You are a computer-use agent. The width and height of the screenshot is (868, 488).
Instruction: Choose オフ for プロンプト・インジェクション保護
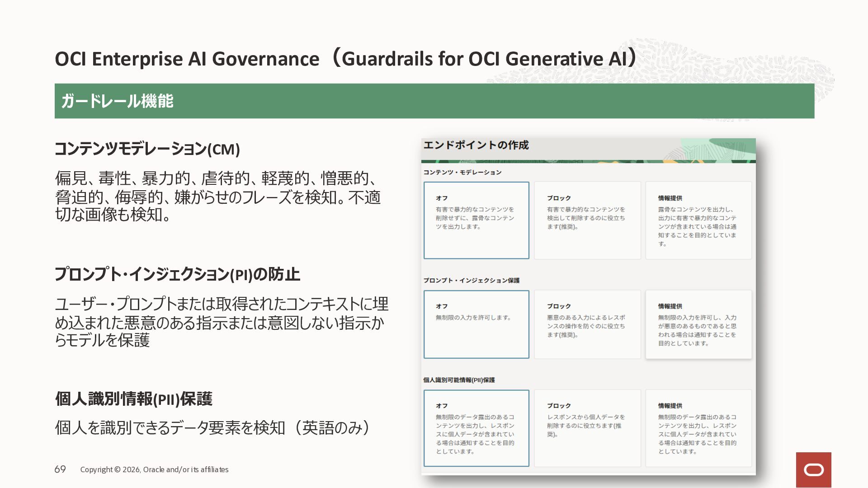pyautogui.click(x=476, y=324)
